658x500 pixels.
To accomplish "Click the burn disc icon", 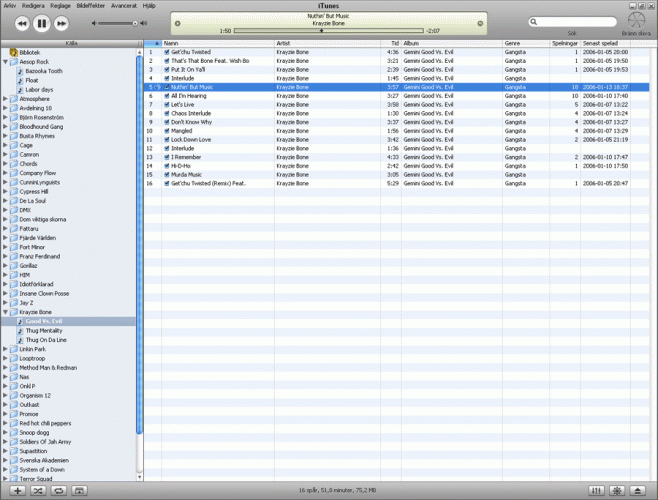I will [x=636, y=20].
